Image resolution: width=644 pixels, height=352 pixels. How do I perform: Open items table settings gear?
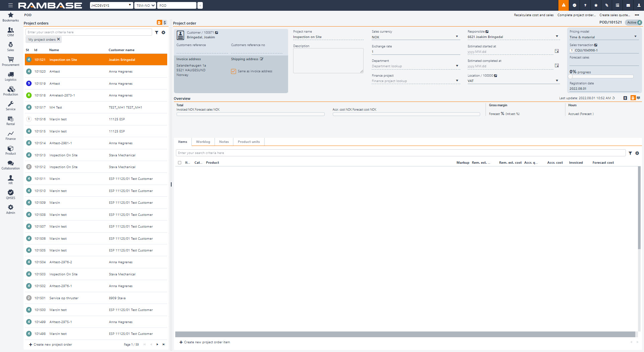click(x=637, y=153)
